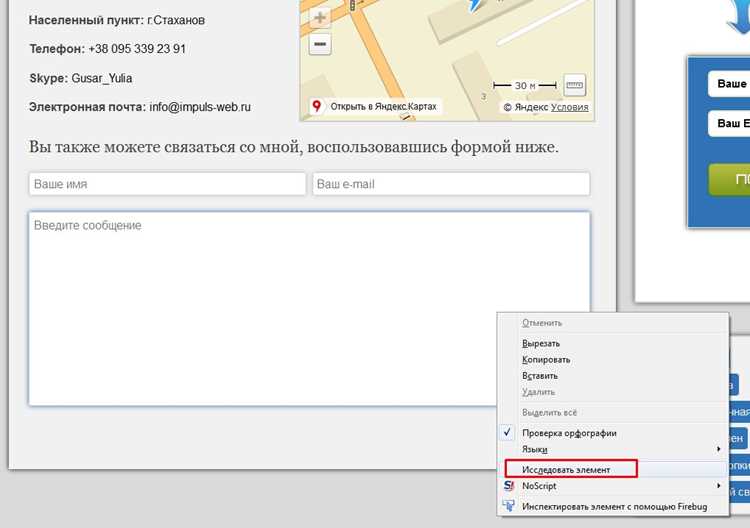
Task: Click the red Yandex map pin icon
Action: 316,106
